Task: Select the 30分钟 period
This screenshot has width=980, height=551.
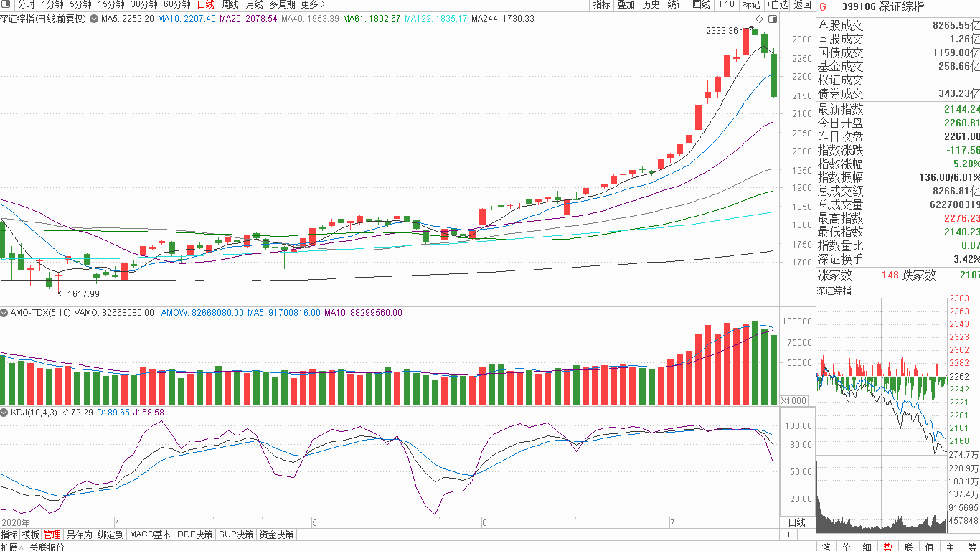Action: 143,4
